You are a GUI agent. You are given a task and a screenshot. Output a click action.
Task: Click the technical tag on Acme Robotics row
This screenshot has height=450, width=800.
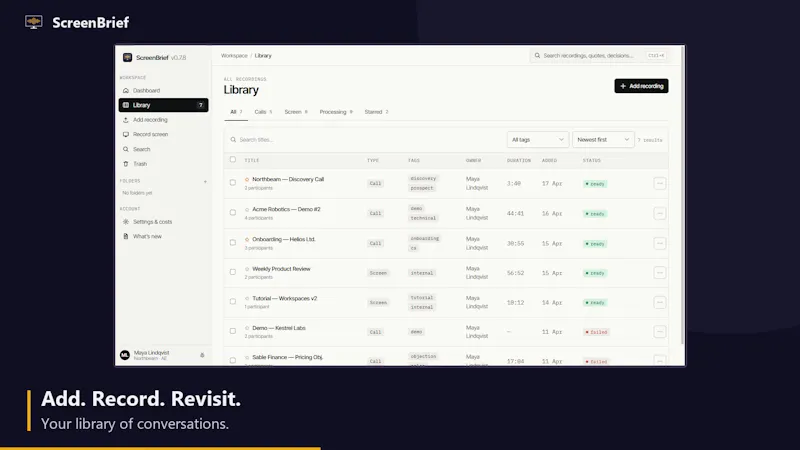coord(423,218)
